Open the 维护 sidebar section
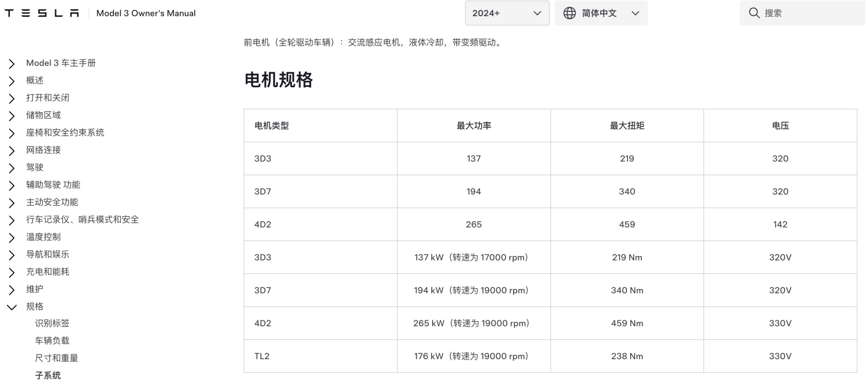This screenshot has width=868, height=384. [x=35, y=289]
